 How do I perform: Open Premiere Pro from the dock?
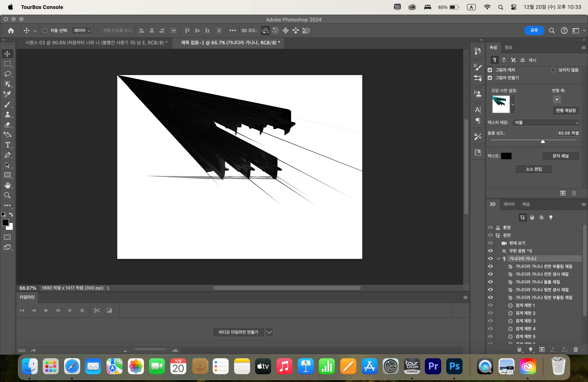(x=433, y=366)
